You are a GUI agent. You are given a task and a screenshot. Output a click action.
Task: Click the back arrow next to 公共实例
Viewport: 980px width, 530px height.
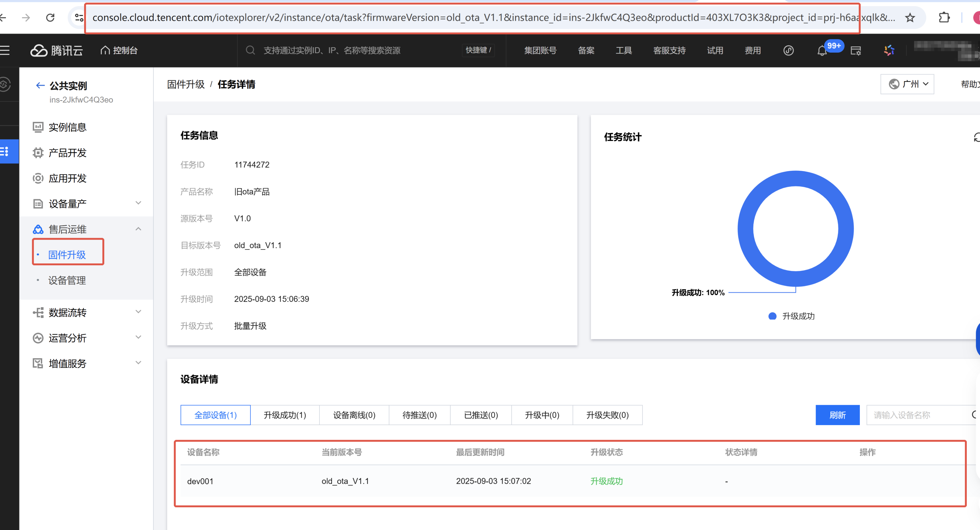click(x=40, y=86)
